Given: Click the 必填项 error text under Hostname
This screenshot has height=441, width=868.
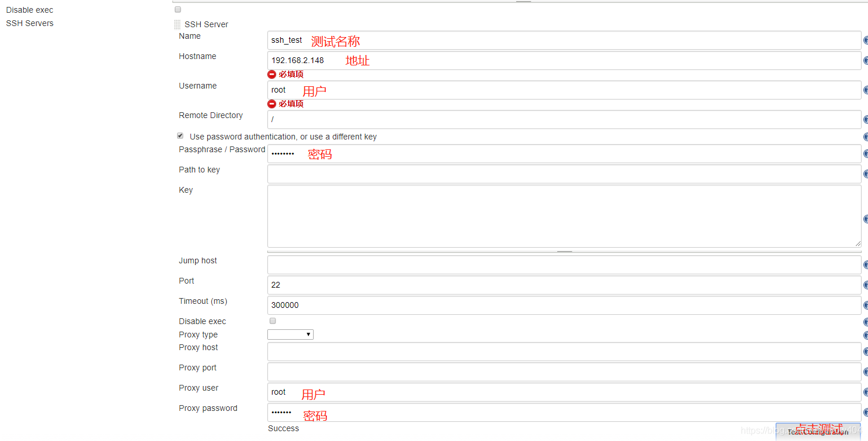Looking at the screenshot, I should coord(291,74).
